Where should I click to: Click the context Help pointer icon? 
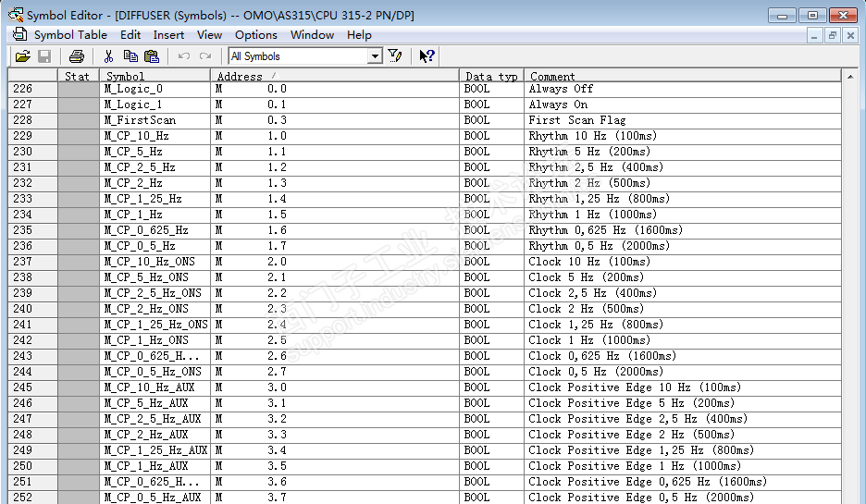pos(427,55)
